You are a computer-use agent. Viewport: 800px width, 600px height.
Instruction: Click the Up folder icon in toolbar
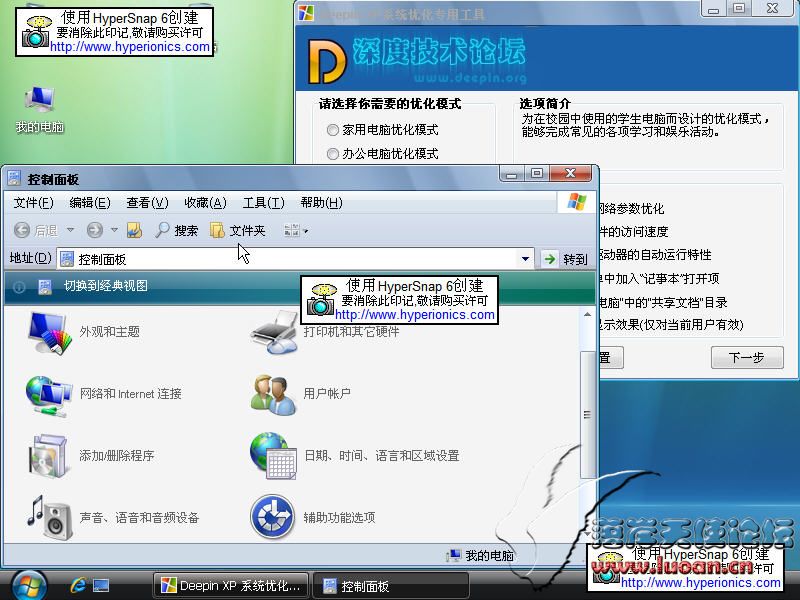(x=134, y=231)
